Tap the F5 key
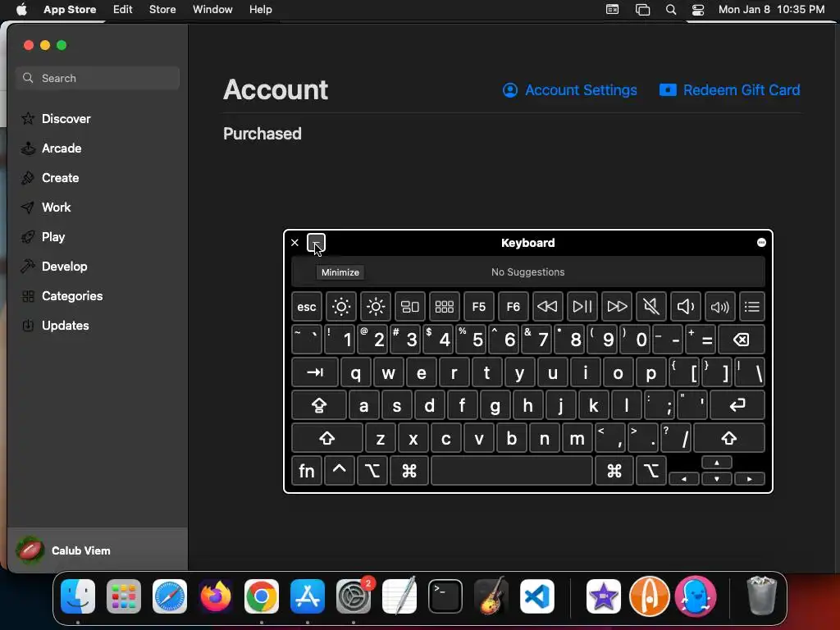The width and height of the screenshot is (840, 630). pyautogui.click(x=478, y=307)
